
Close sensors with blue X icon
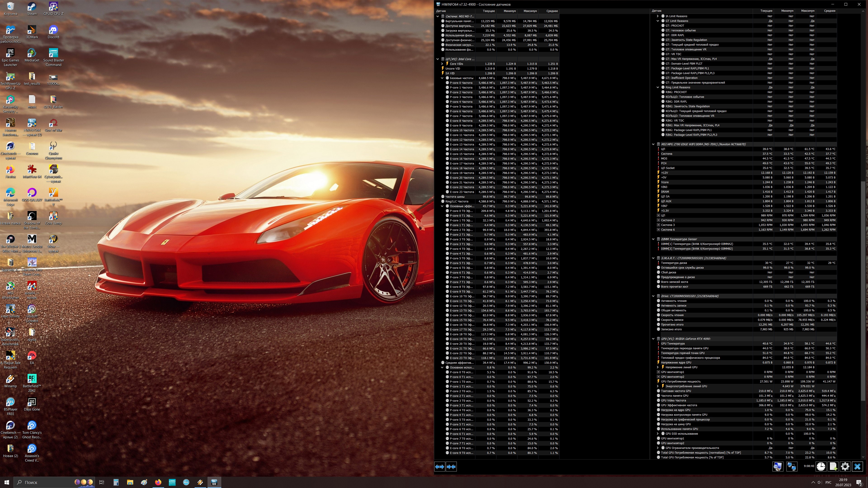[x=858, y=467]
